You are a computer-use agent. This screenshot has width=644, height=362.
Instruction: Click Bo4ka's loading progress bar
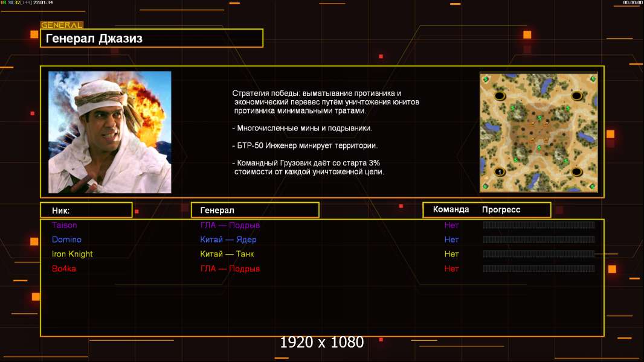coord(539,268)
